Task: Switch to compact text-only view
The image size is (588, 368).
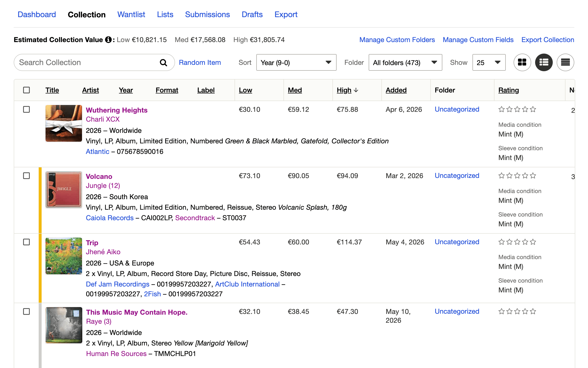Action: (565, 62)
